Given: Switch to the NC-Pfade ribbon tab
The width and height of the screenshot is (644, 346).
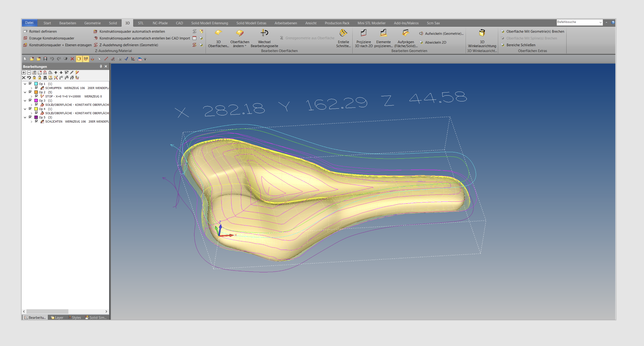Looking at the screenshot, I should [x=160, y=23].
